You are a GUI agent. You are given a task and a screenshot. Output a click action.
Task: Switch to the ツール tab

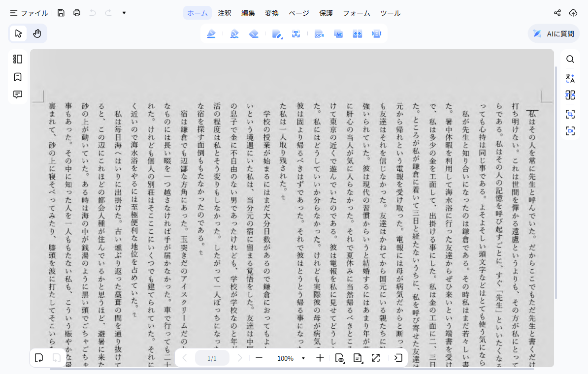391,13
